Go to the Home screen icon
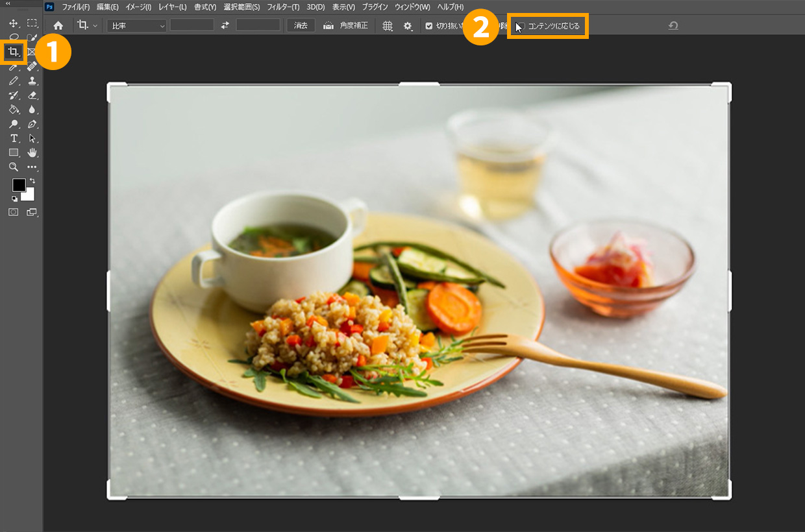Viewport: 805px width, 532px height. (x=58, y=25)
